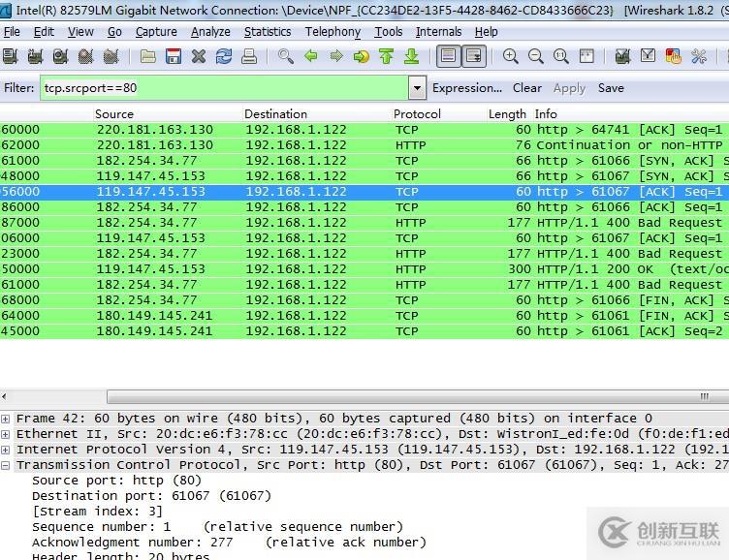Show capture options toolbar icon
The height and width of the screenshot is (560, 729).
click(35, 56)
